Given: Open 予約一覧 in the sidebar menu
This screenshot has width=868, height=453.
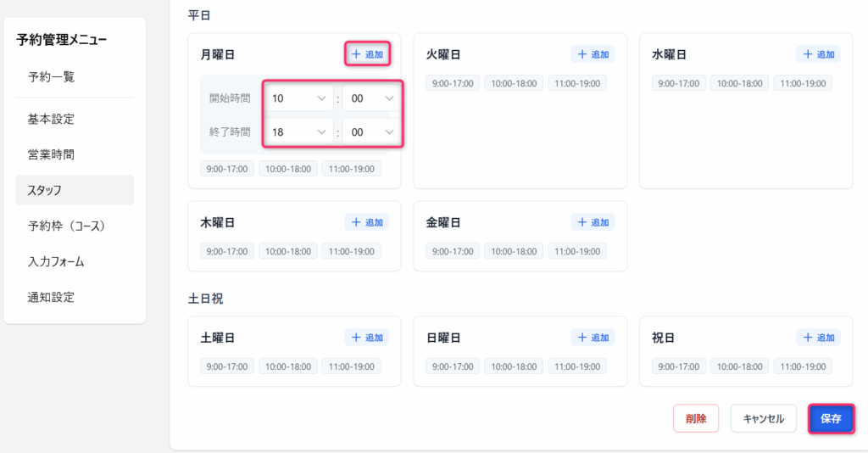Looking at the screenshot, I should 52,76.
